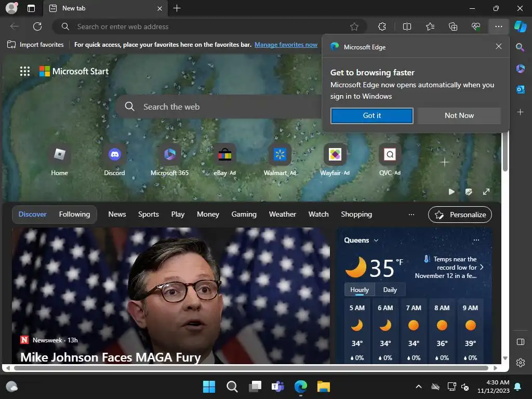The height and width of the screenshot is (399, 532).
Task: Open Windows Start menu
Action: (209, 387)
